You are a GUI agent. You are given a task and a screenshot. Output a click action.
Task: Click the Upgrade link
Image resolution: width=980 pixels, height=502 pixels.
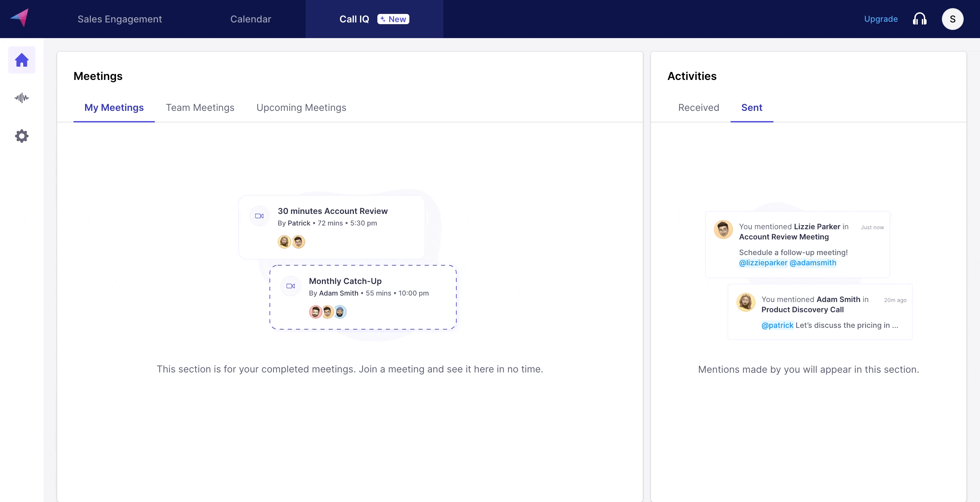pyautogui.click(x=881, y=19)
